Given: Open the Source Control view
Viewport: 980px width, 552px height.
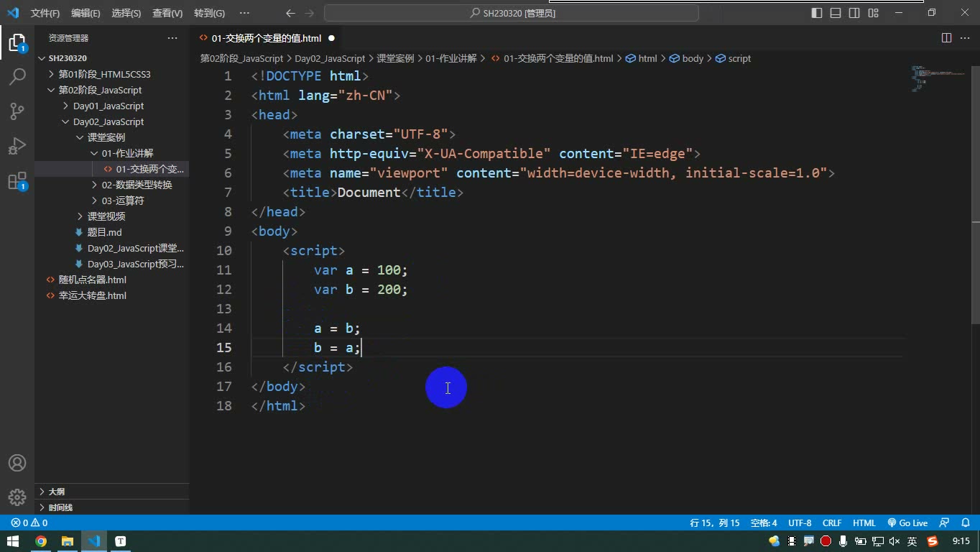Looking at the screenshot, I should coord(17,111).
